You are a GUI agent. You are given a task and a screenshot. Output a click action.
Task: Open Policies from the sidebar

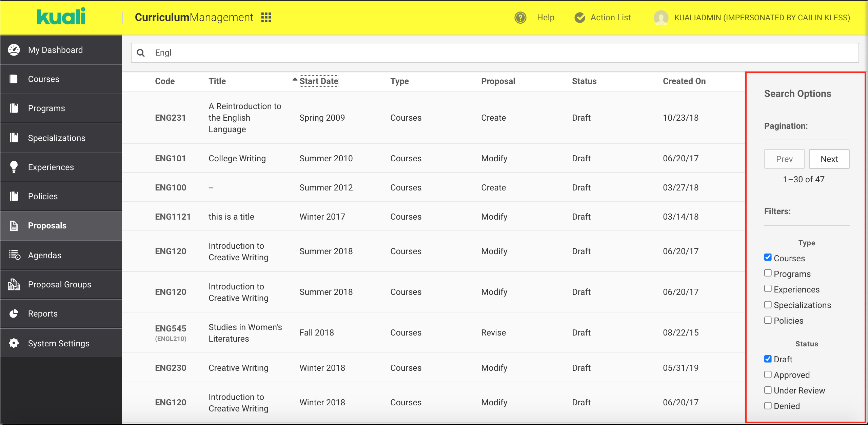coord(43,196)
